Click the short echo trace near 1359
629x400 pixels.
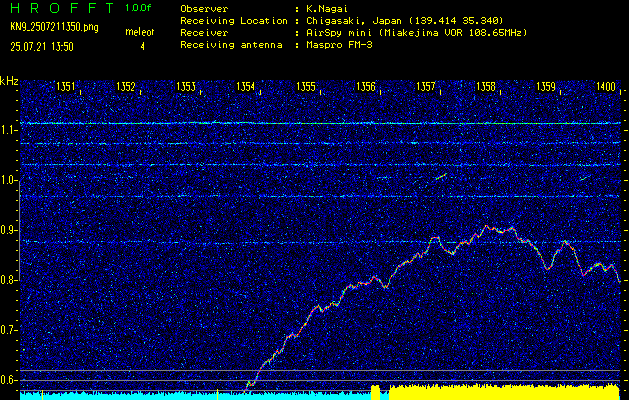coord(586,178)
